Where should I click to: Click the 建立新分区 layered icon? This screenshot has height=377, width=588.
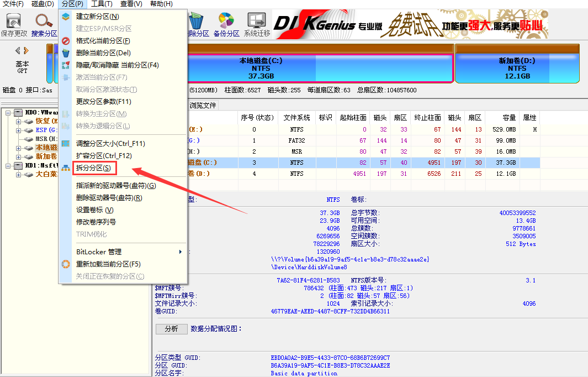pyautogui.click(x=66, y=17)
